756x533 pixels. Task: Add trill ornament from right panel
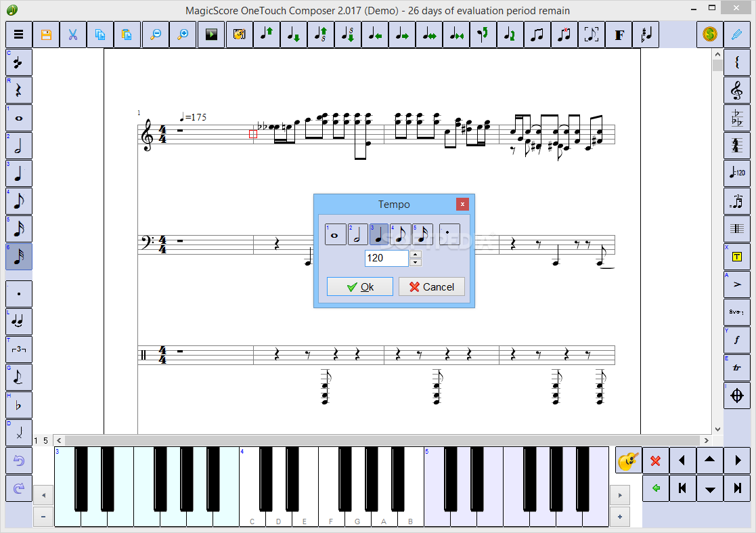[x=737, y=368]
